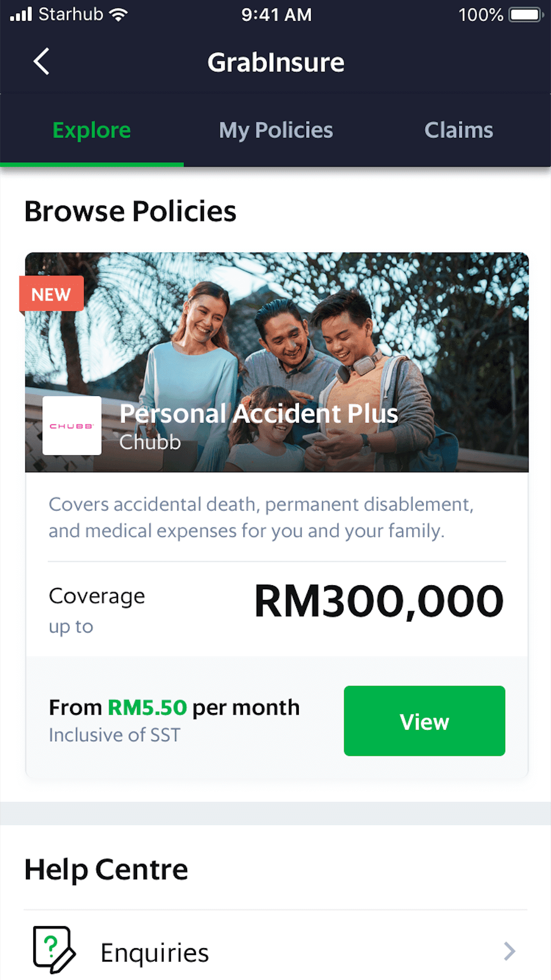Tap the GrabInsure header title
This screenshot has height=980, width=551.
click(276, 63)
